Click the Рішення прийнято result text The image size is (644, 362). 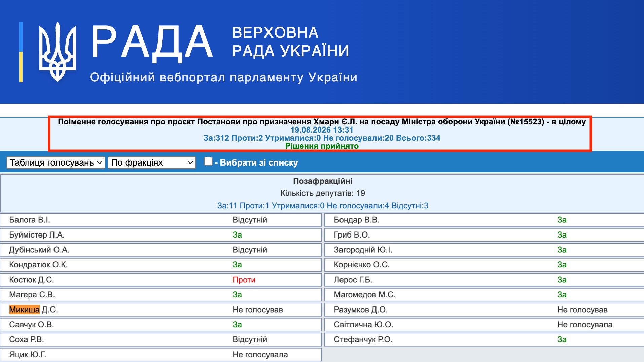pyautogui.click(x=322, y=146)
